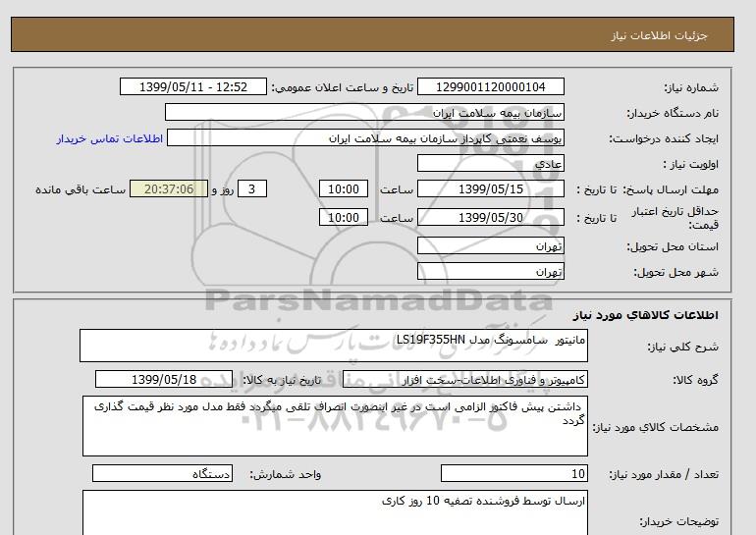Image resolution: width=756 pixels, height=535 pixels.
Task: Click the label توضیحات خریدار
Action: point(678,521)
